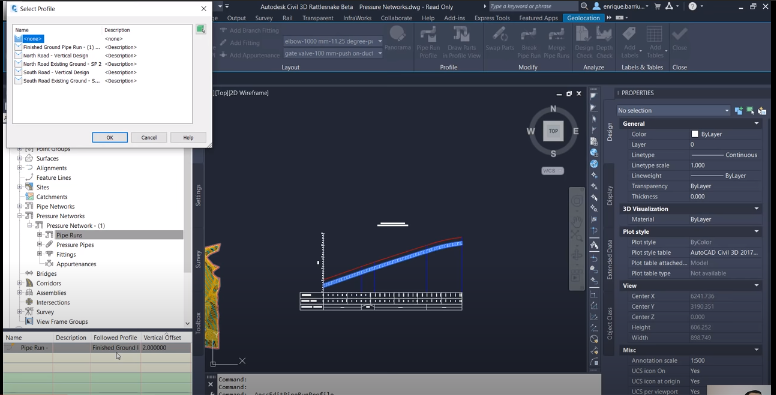
Task: Open the Panorama ribbon button
Action: point(397,38)
